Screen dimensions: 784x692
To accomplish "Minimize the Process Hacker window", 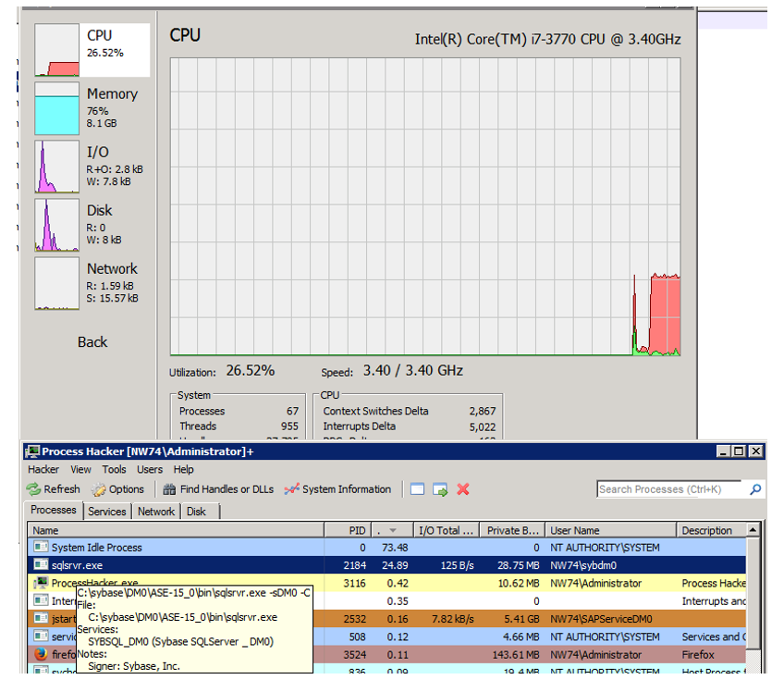I will click(723, 451).
